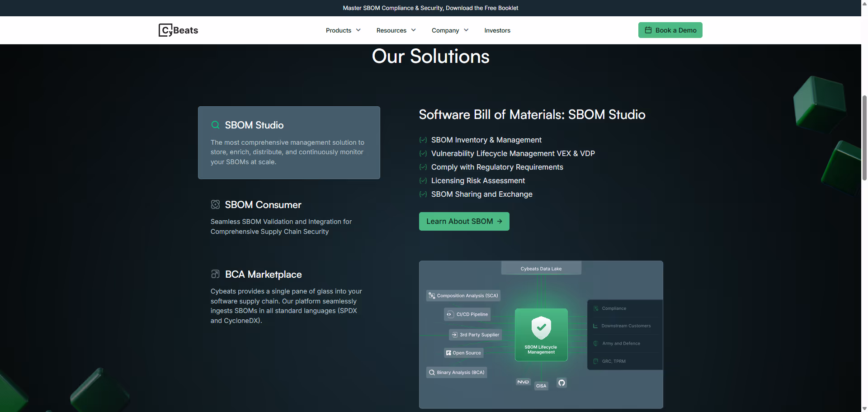Screen dimensions: 868x412
Task: Click the 'Downstream Customers' diagram label
Action: pos(626,326)
